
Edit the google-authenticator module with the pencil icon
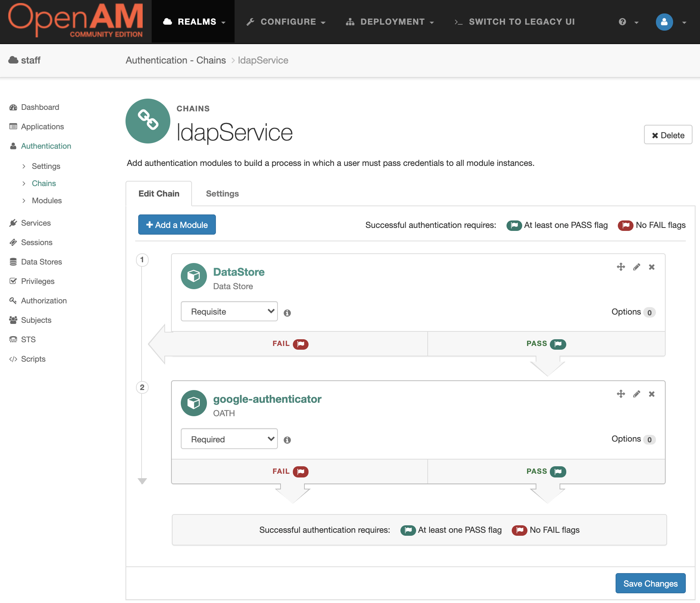tap(636, 394)
